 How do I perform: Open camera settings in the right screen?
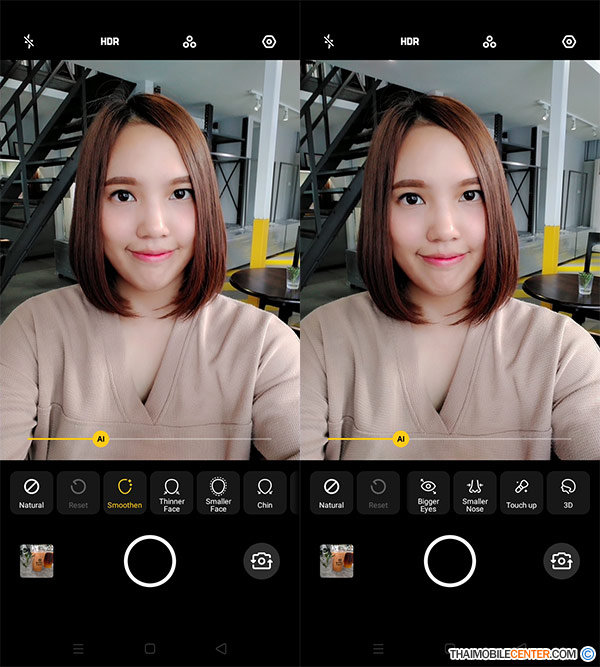click(x=569, y=42)
